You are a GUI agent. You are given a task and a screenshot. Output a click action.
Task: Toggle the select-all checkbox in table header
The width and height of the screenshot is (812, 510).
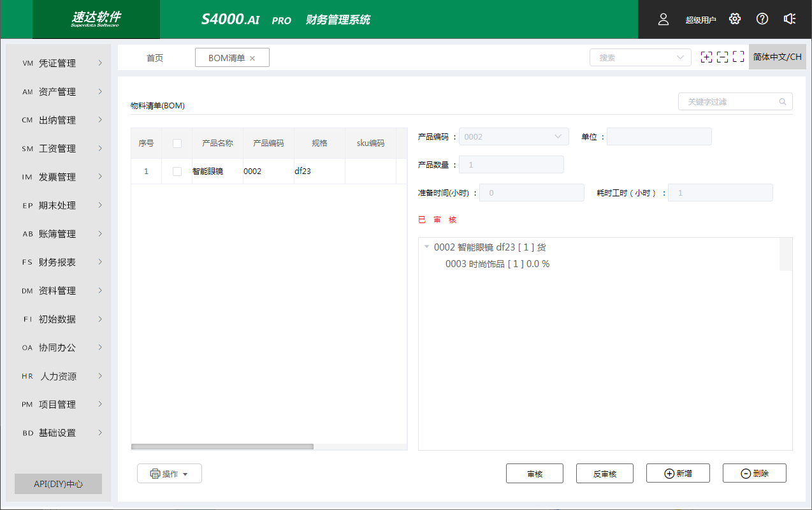click(x=177, y=143)
